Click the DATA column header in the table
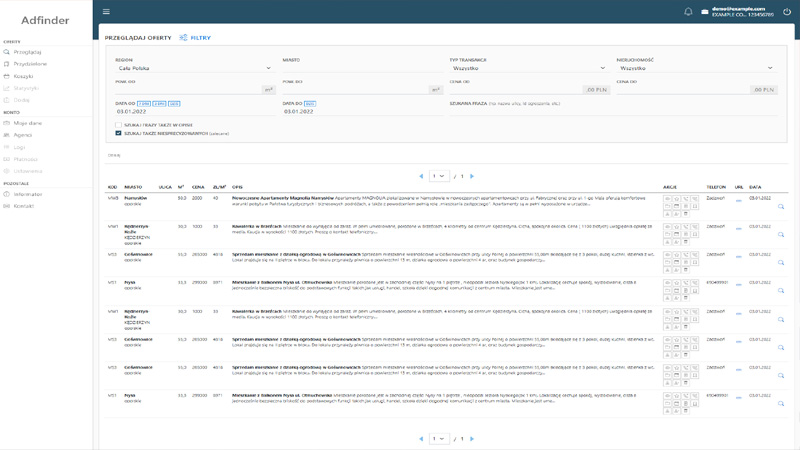 pos(755,187)
